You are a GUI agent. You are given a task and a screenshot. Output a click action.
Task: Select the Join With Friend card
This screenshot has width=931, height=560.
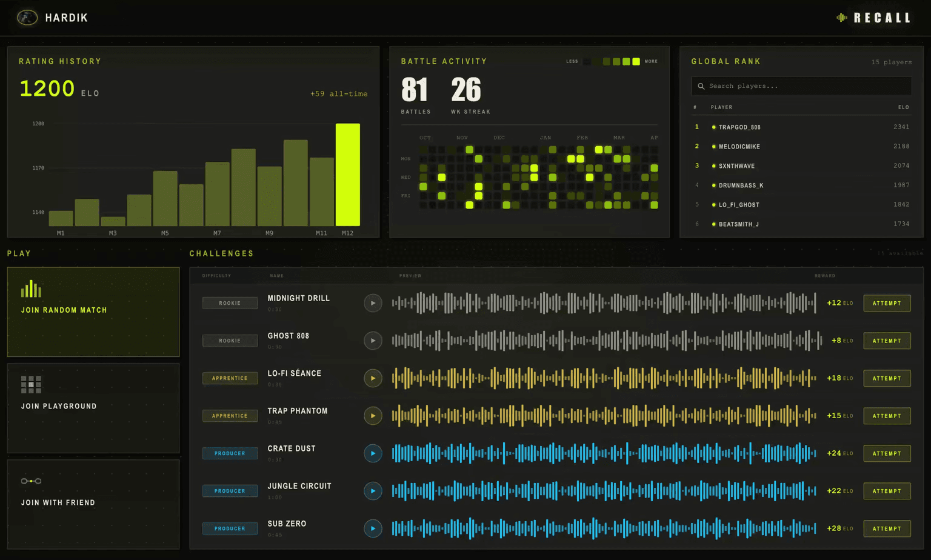pos(93,504)
